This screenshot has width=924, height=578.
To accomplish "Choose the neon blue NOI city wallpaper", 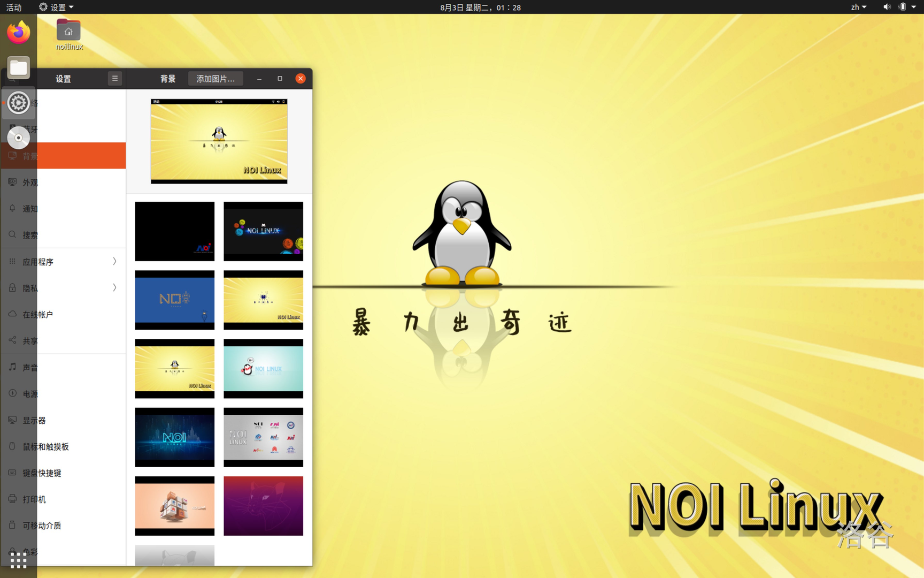I will click(x=175, y=437).
